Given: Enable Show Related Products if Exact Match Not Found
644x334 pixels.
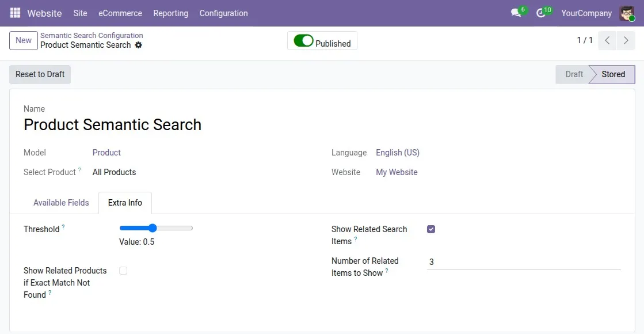Looking at the screenshot, I should (x=123, y=271).
